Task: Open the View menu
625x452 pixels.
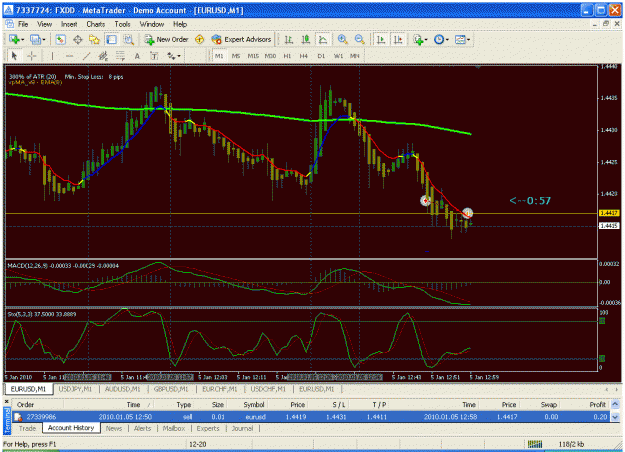Action: coord(45,24)
